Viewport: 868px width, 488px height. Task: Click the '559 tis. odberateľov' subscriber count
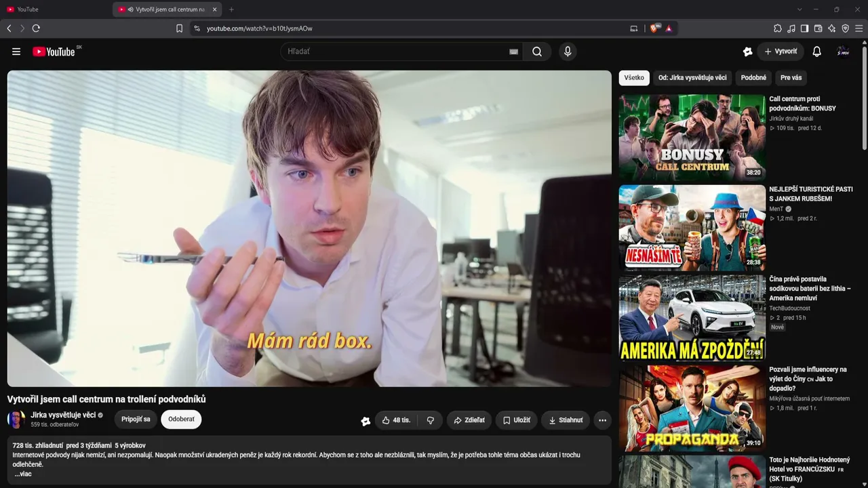pos(55,425)
